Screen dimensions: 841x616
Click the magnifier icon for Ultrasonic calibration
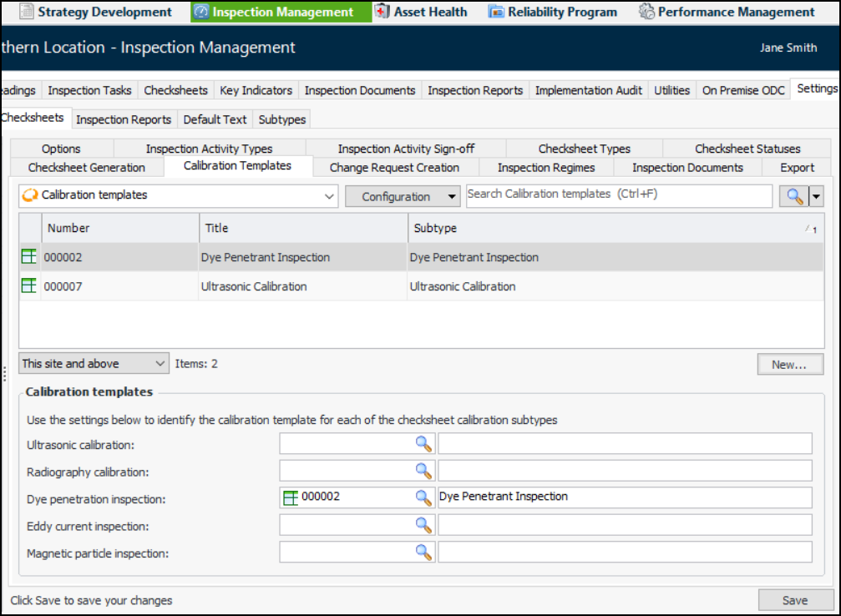[x=424, y=444]
